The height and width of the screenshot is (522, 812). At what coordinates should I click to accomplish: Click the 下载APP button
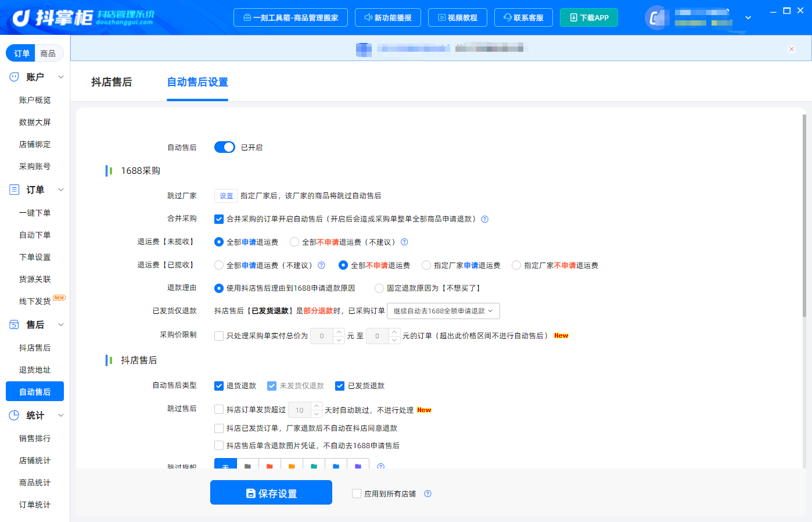[x=589, y=17]
